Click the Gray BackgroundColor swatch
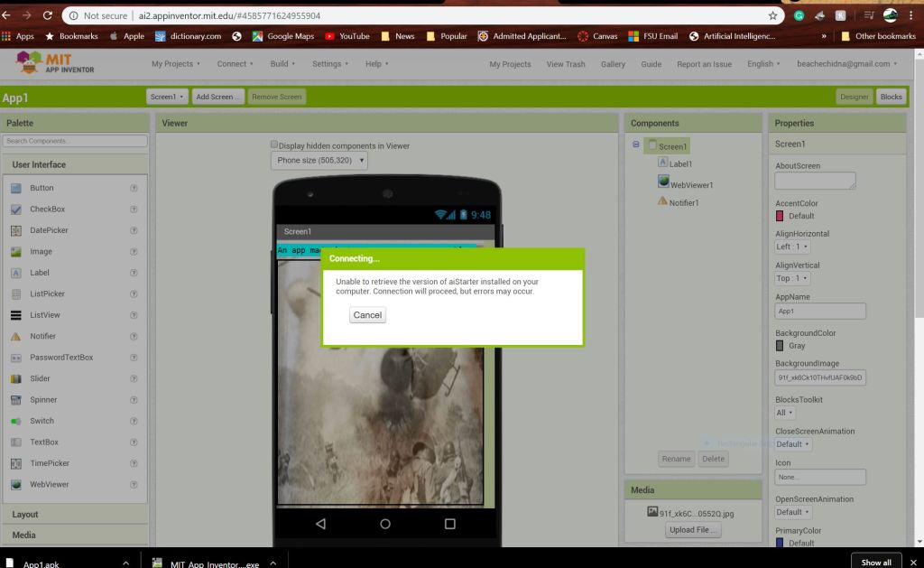The height and width of the screenshot is (568, 924). click(781, 346)
